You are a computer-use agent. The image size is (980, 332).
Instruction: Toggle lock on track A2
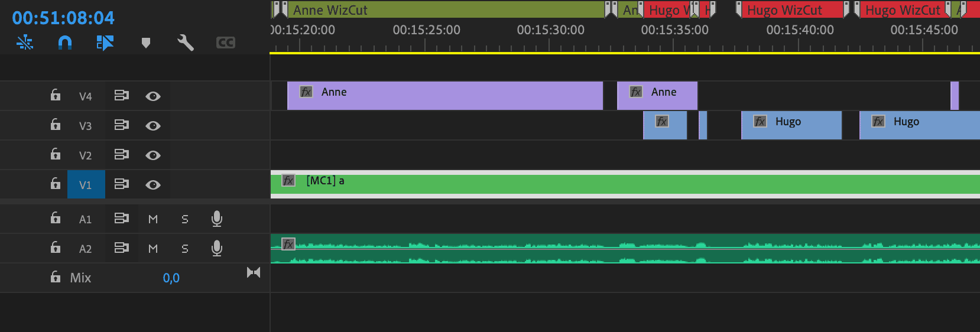coord(56,248)
